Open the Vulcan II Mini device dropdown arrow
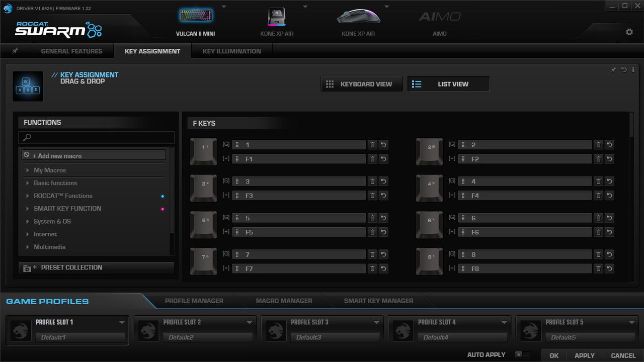The image size is (644, 362). [x=224, y=7]
